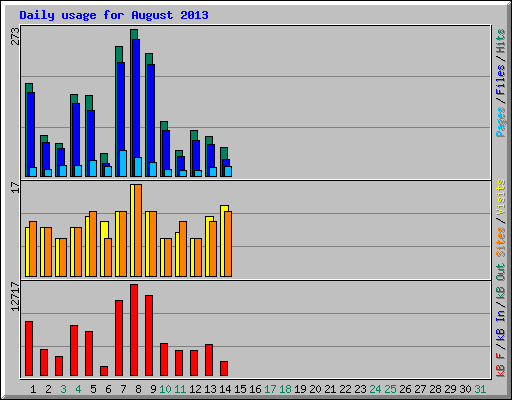512x400 pixels.
Task: Click day 15 on the x-axis
Action: click(240, 389)
